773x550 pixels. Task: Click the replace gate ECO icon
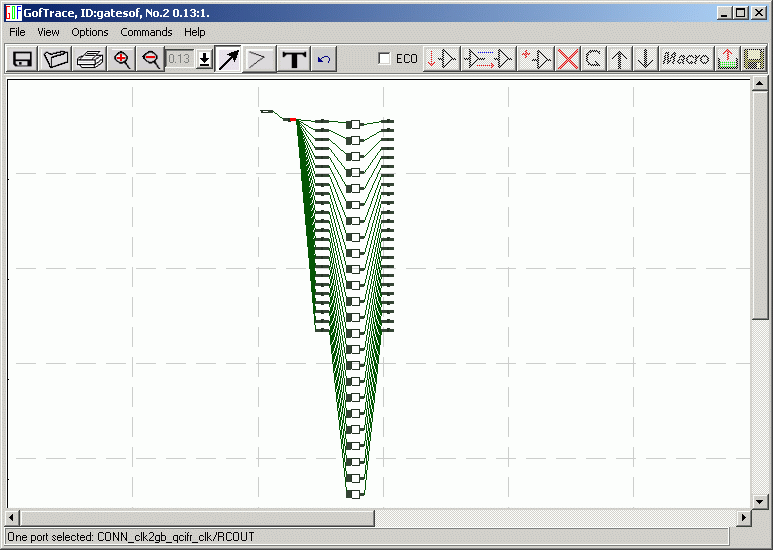tap(489, 59)
